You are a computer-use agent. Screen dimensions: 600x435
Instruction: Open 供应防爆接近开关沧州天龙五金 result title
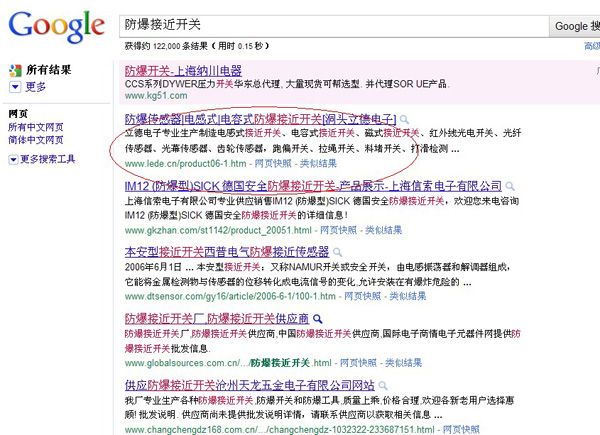[x=249, y=385]
